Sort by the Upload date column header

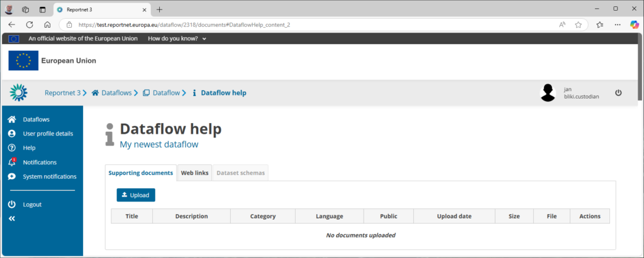tap(453, 217)
